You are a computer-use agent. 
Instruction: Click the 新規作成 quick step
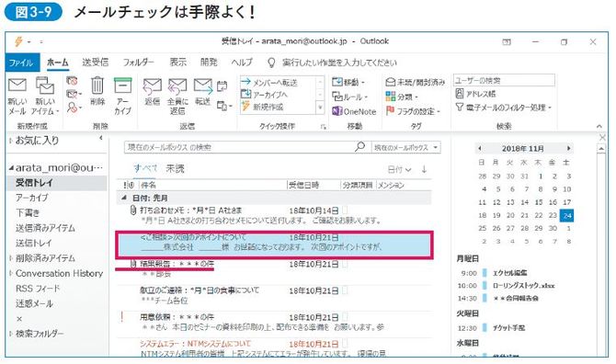click(262, 107)
